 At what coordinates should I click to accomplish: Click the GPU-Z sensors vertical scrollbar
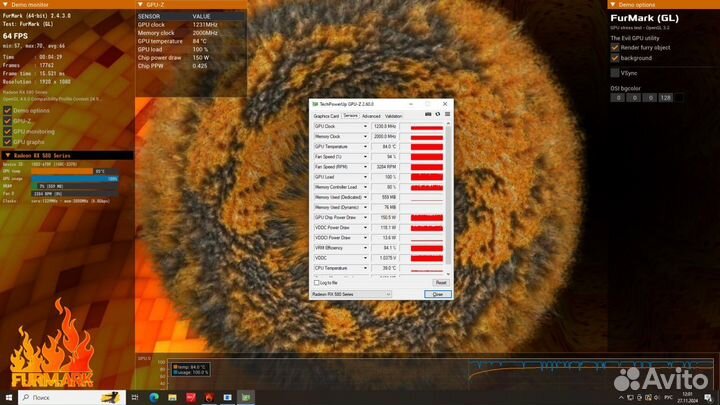[x=448, y=193]
